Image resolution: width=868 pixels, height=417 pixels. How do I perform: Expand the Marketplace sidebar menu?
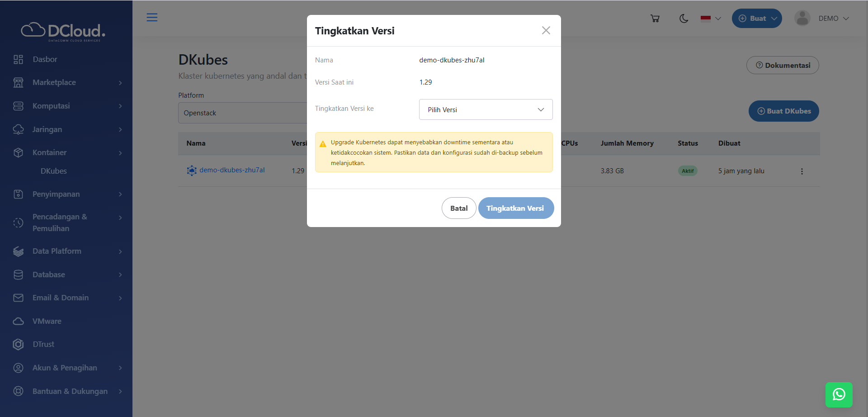coord(68,82)
